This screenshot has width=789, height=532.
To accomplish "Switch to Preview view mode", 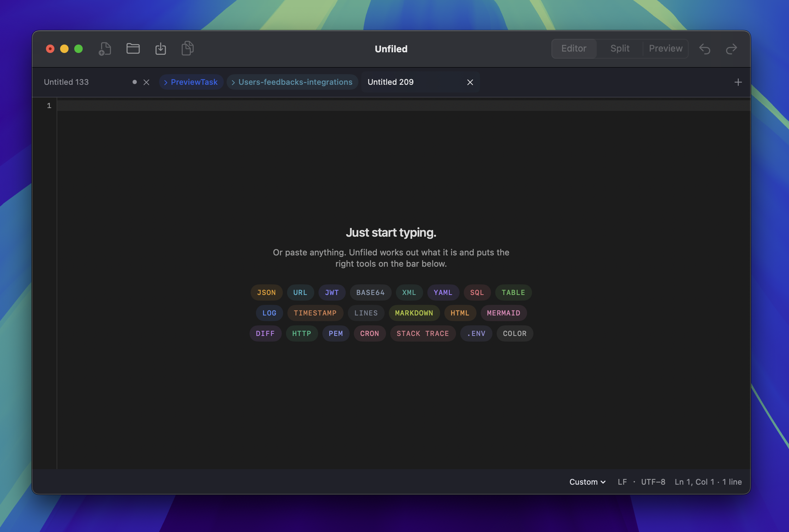I will (665, 48).
